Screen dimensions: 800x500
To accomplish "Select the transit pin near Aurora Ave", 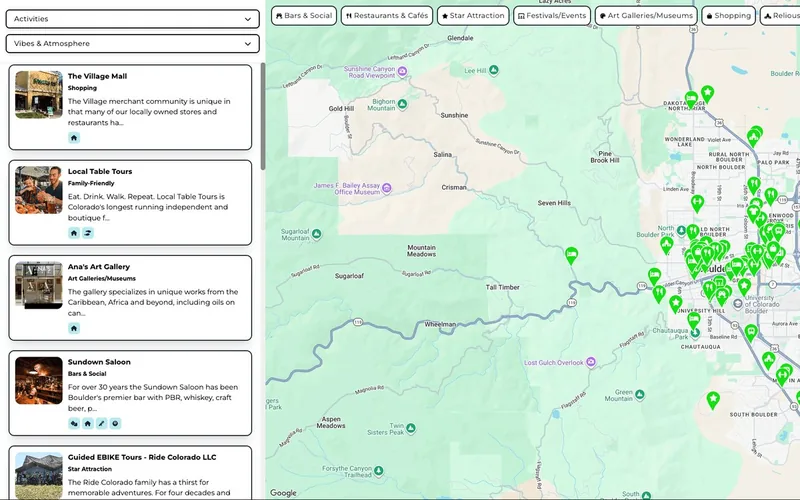I will 751,333.
